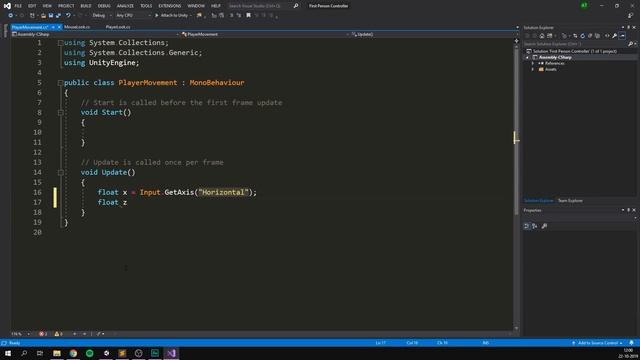The height and width of the screenshot is (360, 640).
Task: Open the Any CPU platform dropdown
Action: coord(133,16)
